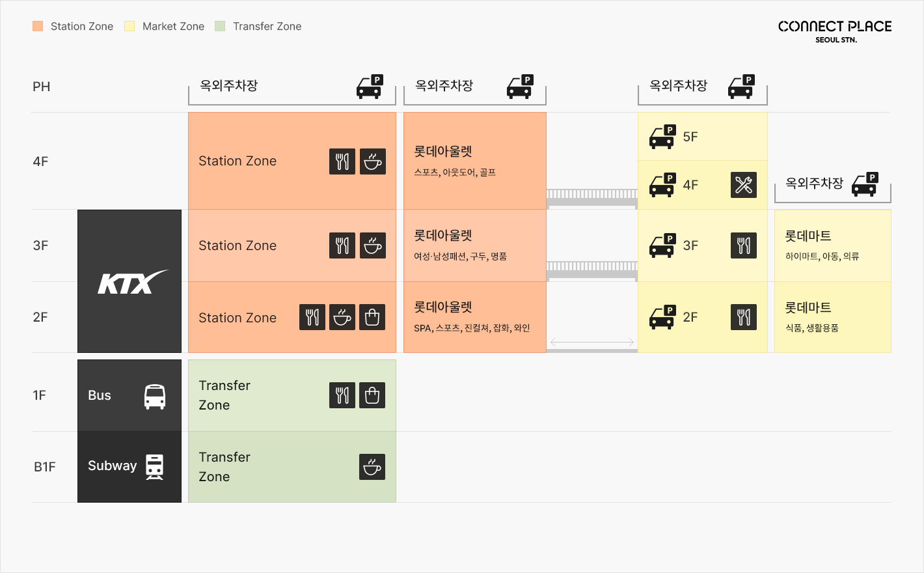Click the restaurant icon on Market 2F
This screenshot has width=924, height=573.
[x=744, y=317]
